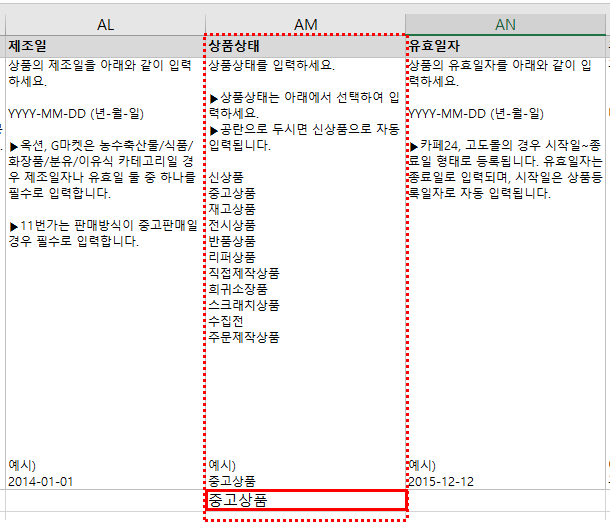Click 주문제작상품 in the status list
The image size is (610, 522).
click(x=244, y=337)
